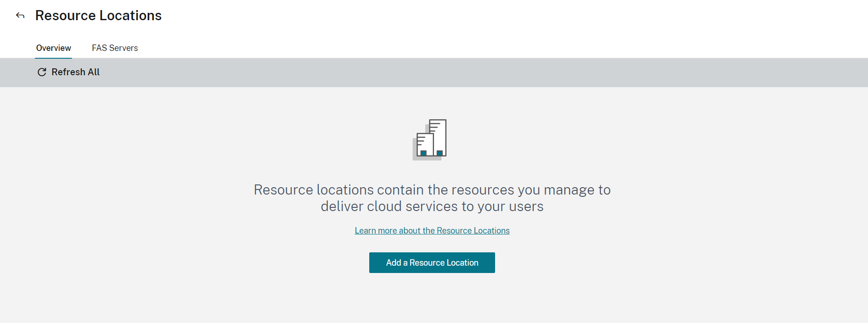Viewport: 868px width, 323px height.
Task: Click the word "Servers" in the FAS tab
Action: point(124,48)
